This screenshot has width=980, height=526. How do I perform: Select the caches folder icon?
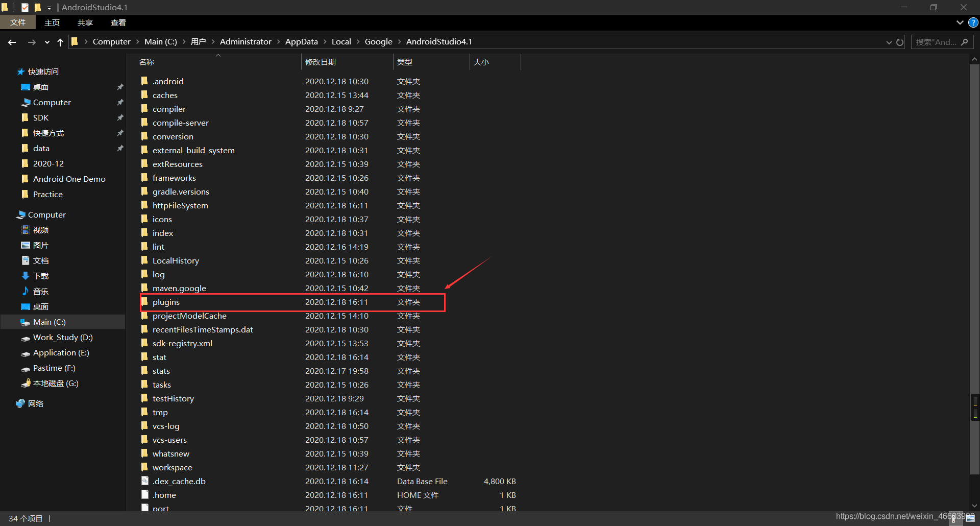coord(144,94)
